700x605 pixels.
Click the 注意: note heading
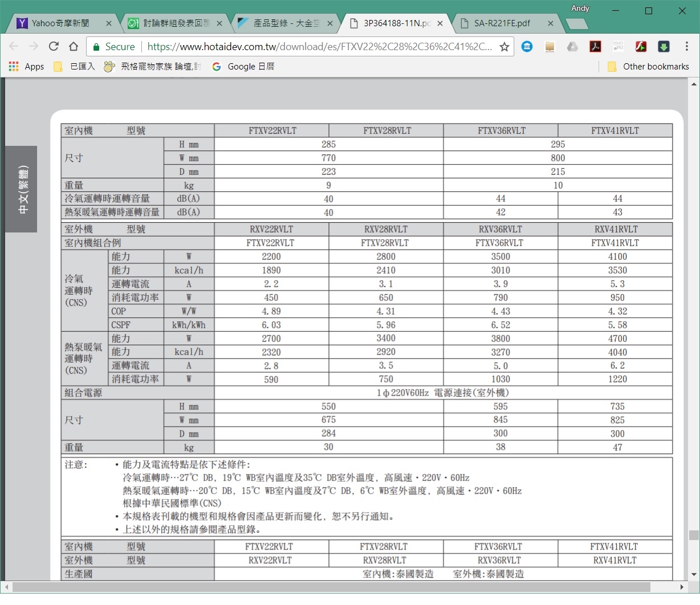[x=76, y=465]
